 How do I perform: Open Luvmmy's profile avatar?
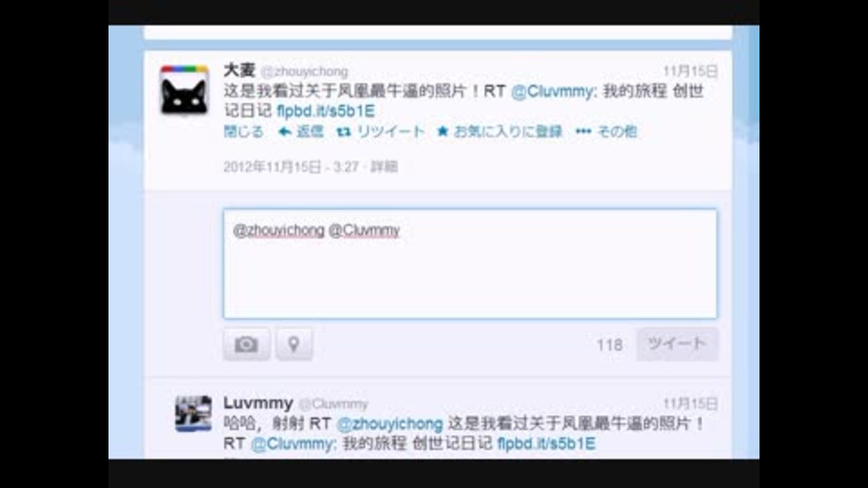point(193,413)
